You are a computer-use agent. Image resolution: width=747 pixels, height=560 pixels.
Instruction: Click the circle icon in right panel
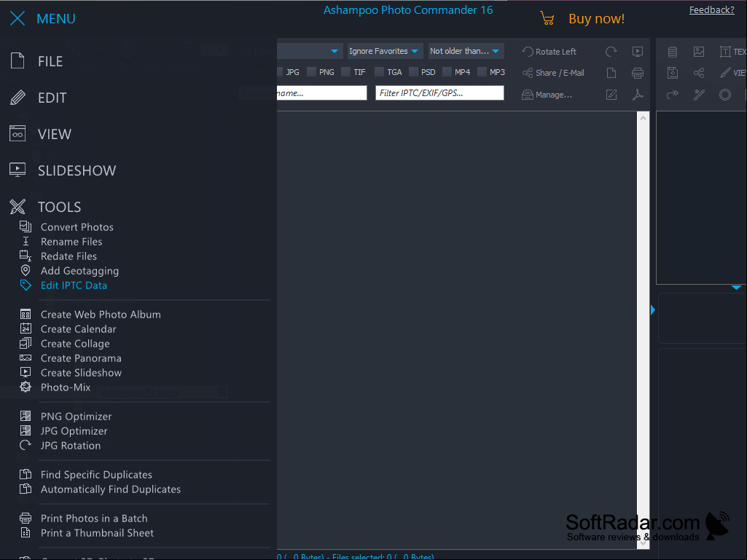tap(725, 95)
